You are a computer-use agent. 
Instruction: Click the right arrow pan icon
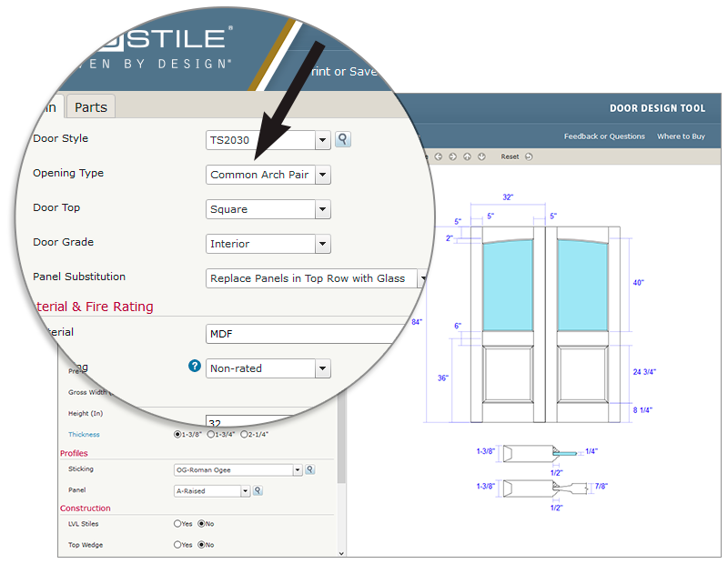click(452, 156)
